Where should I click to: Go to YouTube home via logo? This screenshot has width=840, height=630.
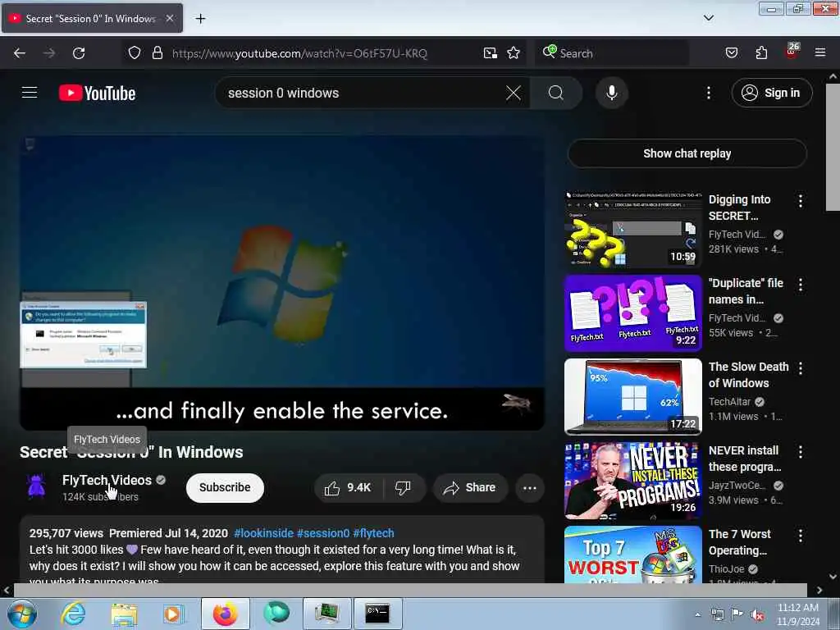(x=97, y=94)
